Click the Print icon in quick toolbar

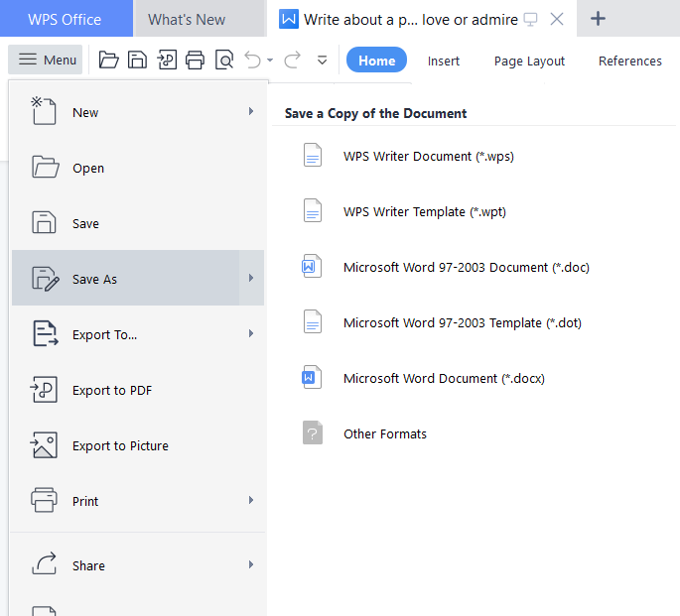click(195, 60)
